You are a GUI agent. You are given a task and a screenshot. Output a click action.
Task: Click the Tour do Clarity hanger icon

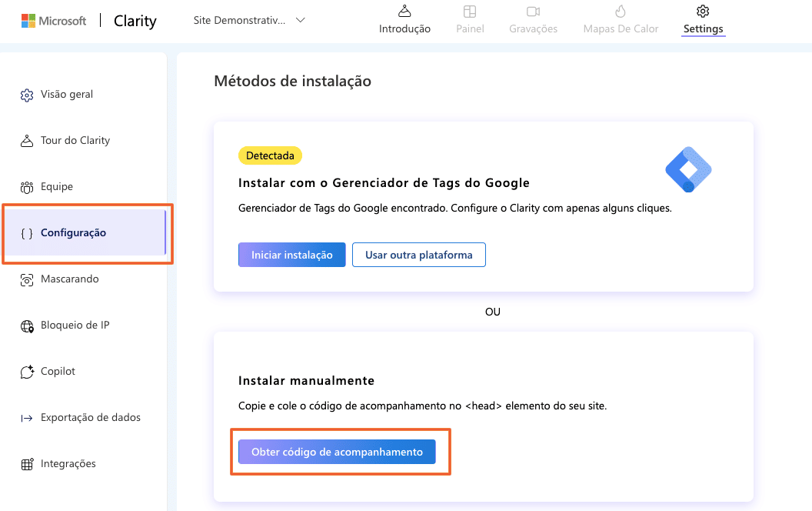click(x=26, y=141)
